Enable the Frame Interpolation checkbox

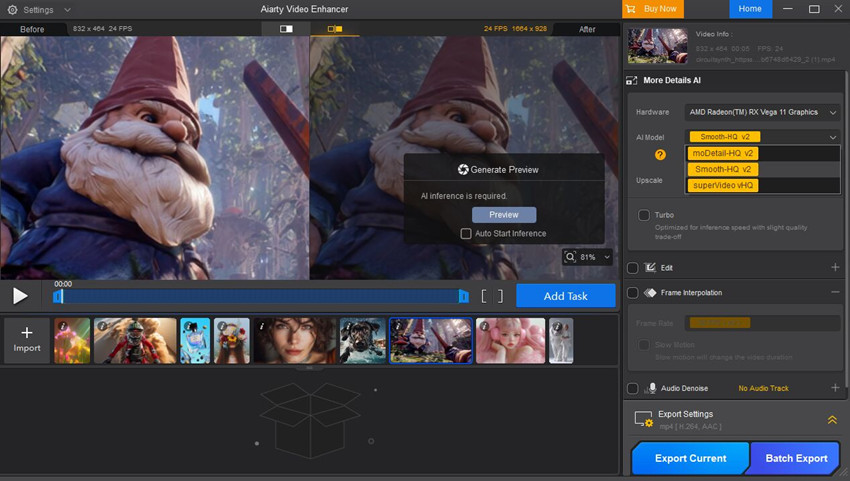[x=633, y=293]
